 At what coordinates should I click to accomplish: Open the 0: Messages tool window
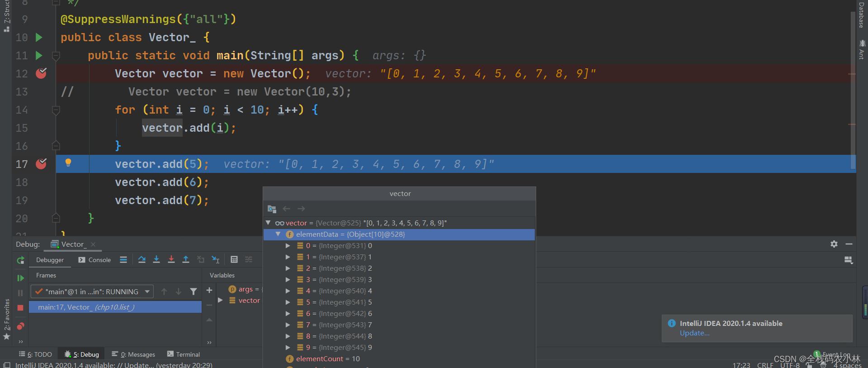(x=133, y=354)
